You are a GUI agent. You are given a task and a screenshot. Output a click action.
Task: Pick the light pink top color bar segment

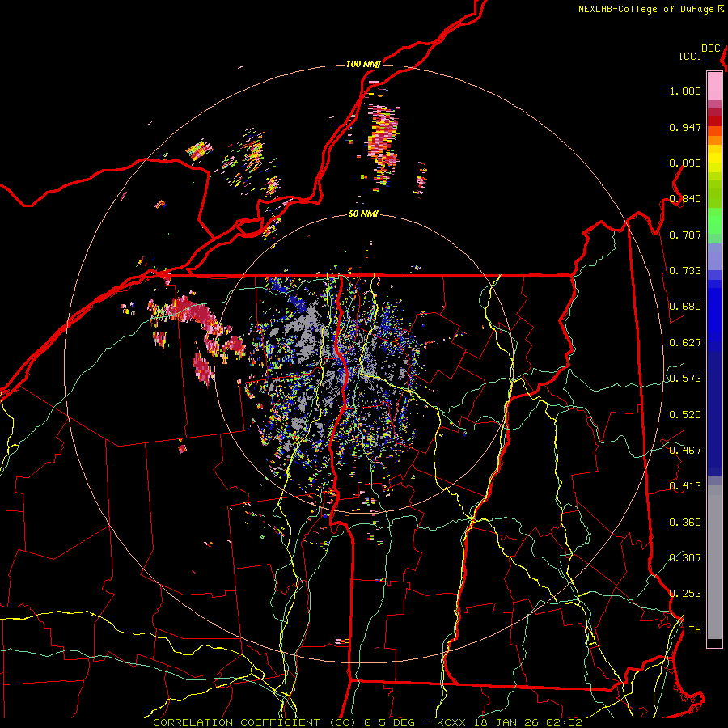[x=714, y=86]
